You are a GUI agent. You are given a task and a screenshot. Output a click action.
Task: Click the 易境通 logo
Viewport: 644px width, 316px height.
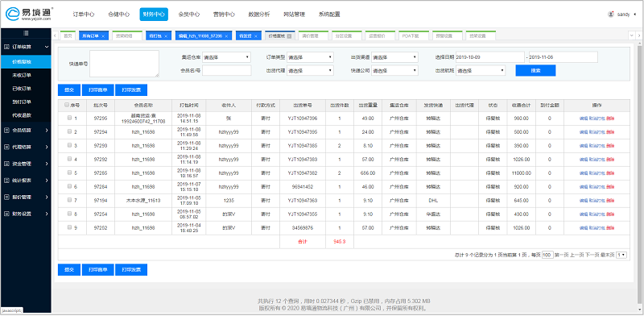[29, 14]
